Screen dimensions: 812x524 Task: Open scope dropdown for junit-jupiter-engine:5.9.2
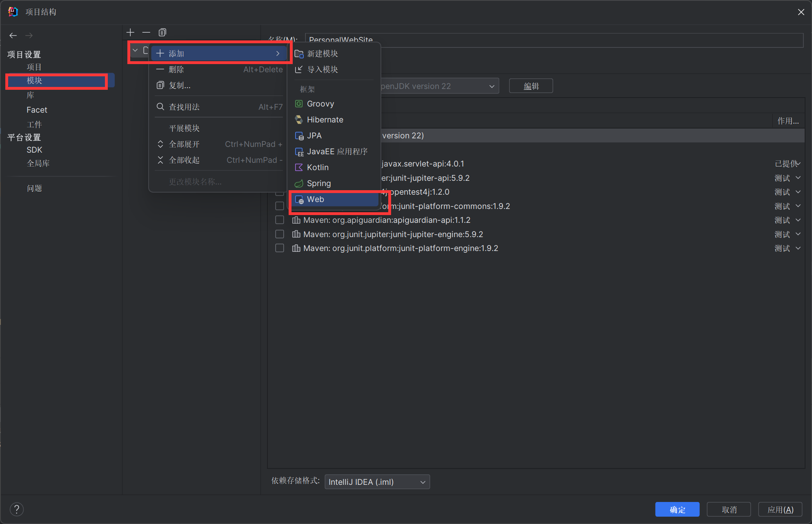(x=788, y=234)
